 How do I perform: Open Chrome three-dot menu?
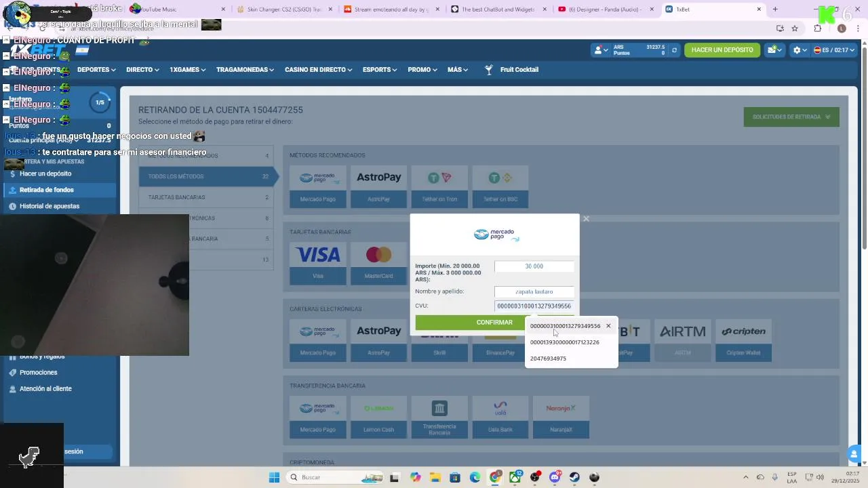(x=859, y=28)
